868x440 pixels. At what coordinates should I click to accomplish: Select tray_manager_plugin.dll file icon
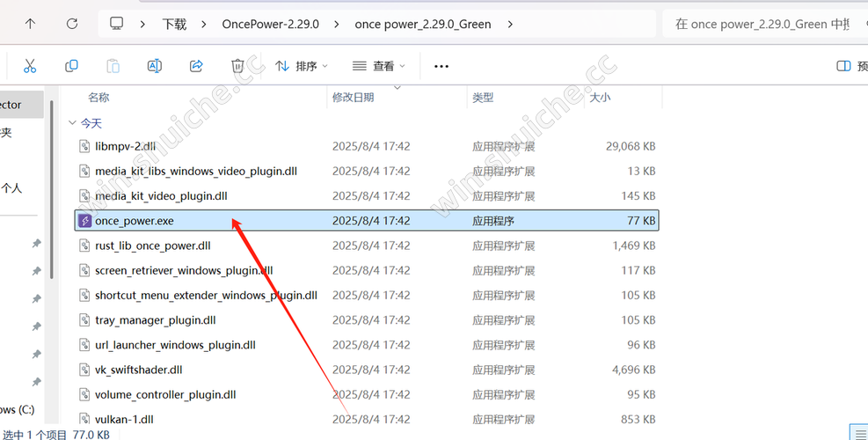tap(84, 319)
